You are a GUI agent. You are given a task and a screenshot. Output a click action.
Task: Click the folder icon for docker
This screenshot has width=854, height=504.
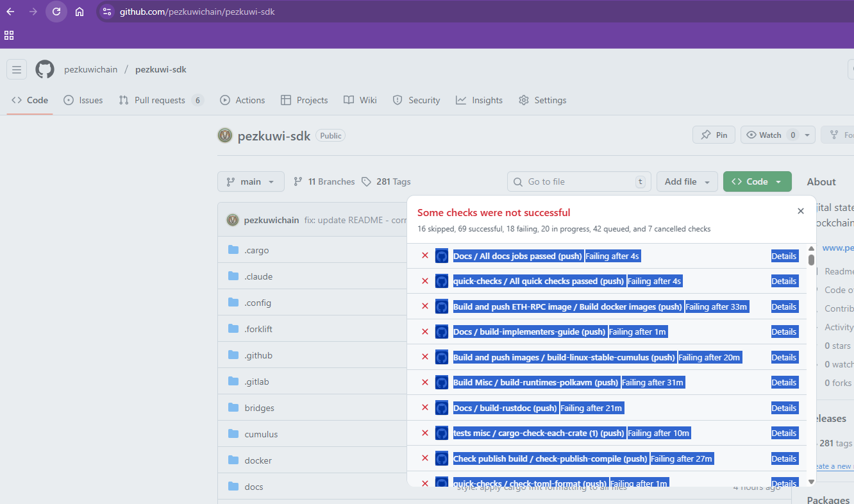pos(233,460)
